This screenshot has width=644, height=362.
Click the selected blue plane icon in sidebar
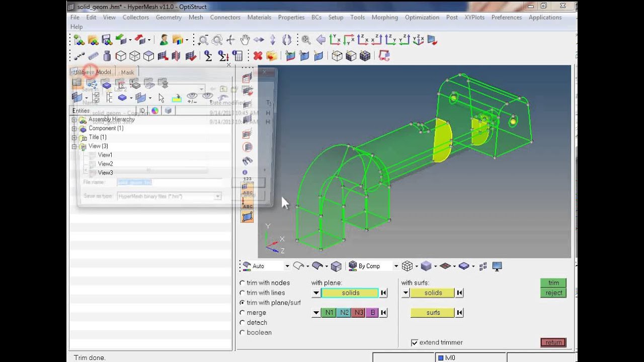(x=247, y=217)
